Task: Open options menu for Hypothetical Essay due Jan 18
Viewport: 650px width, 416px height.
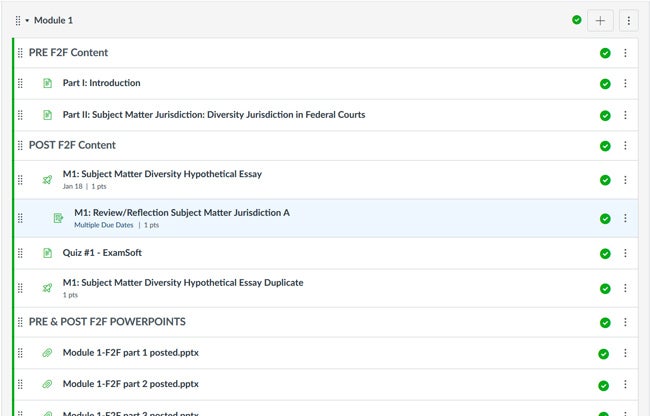Action: pyautogui.click(x=625, y=180)
